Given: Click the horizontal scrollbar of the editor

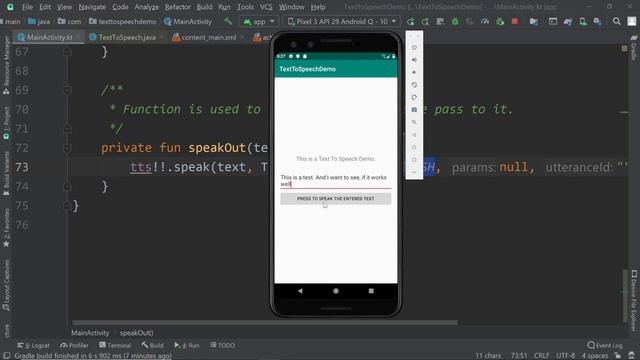Looking at the screenshot, I should pos(265,322).
